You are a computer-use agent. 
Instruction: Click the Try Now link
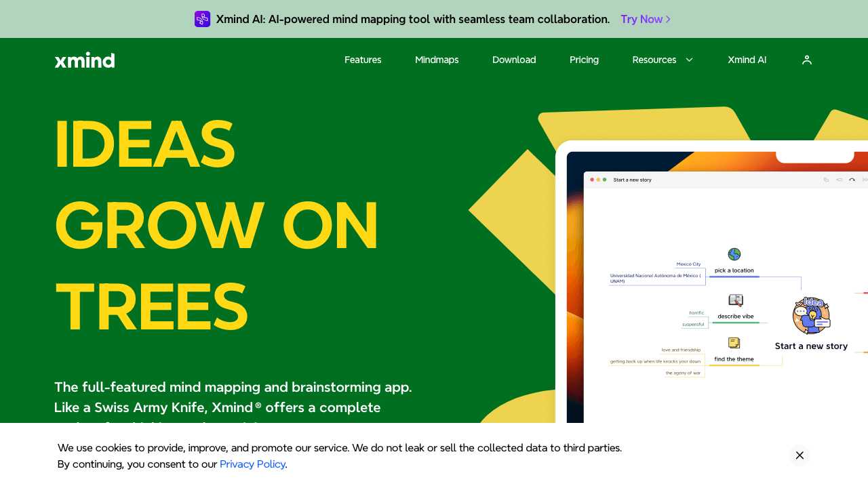tap(646, 19)
